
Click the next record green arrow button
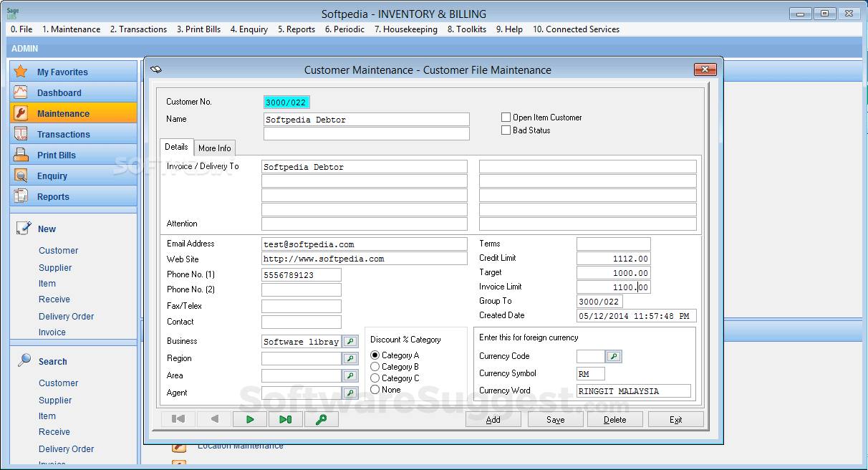(x=250, y=419)
